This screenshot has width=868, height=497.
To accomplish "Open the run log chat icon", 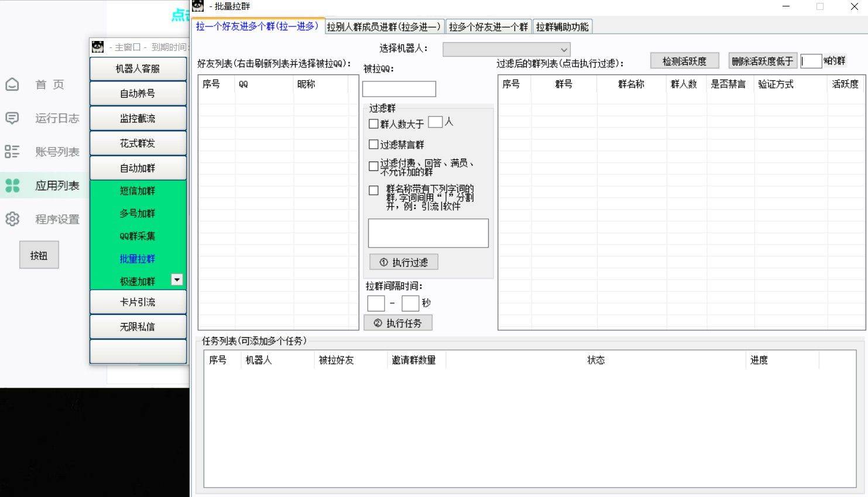I will (12, 118).
